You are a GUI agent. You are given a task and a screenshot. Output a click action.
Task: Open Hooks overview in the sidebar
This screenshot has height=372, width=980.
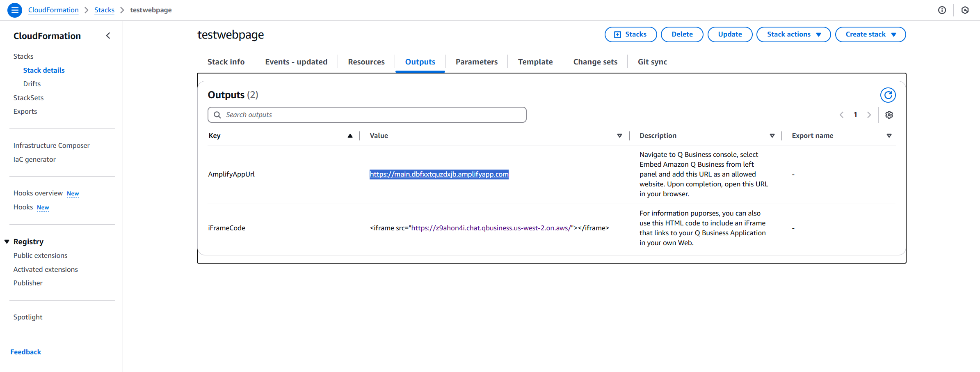click(38, 193)
